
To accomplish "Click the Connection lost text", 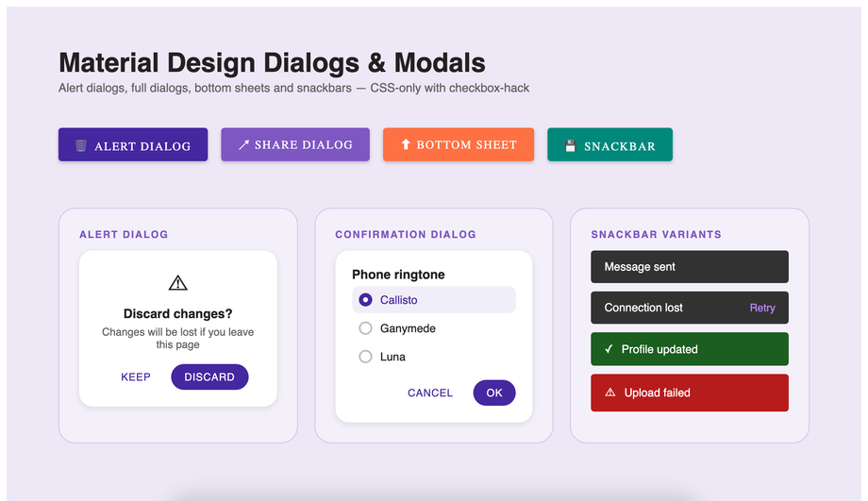I will pyautogui.click(x=643, y=308).
